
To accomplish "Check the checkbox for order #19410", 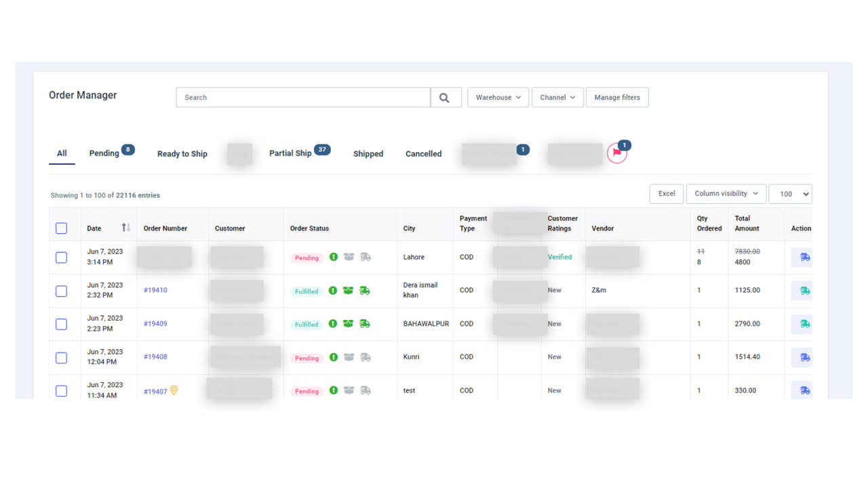I will coord(62,290).
